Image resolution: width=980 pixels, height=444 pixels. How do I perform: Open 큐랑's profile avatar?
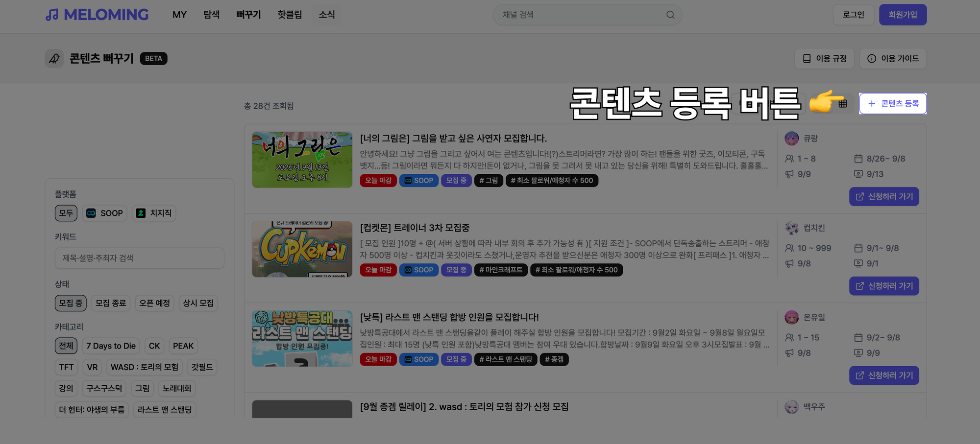point(791,139)
